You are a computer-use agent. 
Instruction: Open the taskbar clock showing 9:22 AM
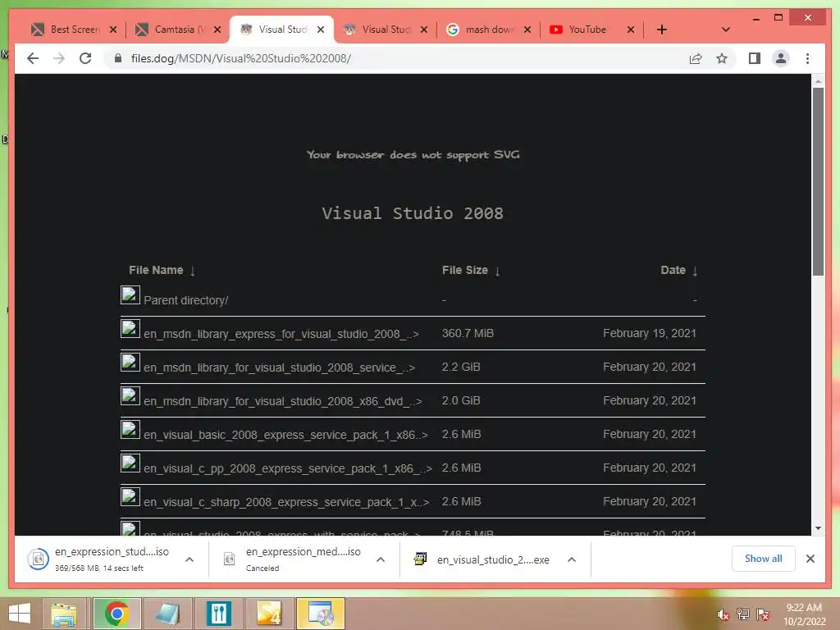[x=804, y=614]
